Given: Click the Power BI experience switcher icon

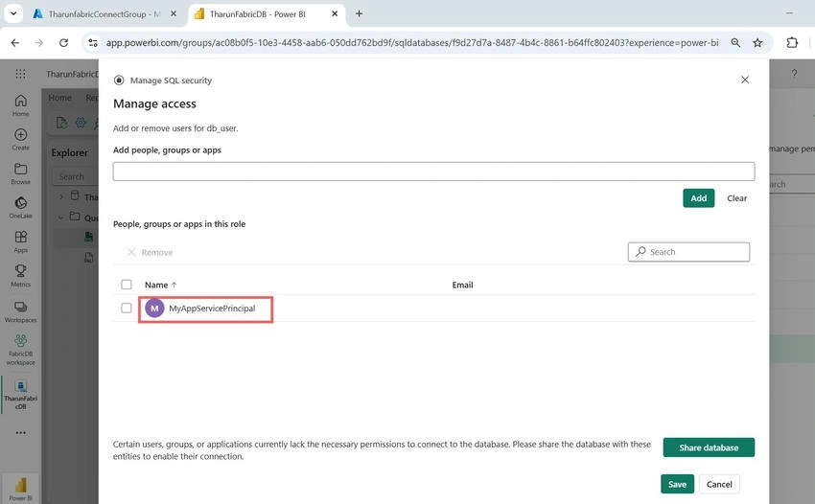Looking at the screenshot, I should click(x=21, y=489).
